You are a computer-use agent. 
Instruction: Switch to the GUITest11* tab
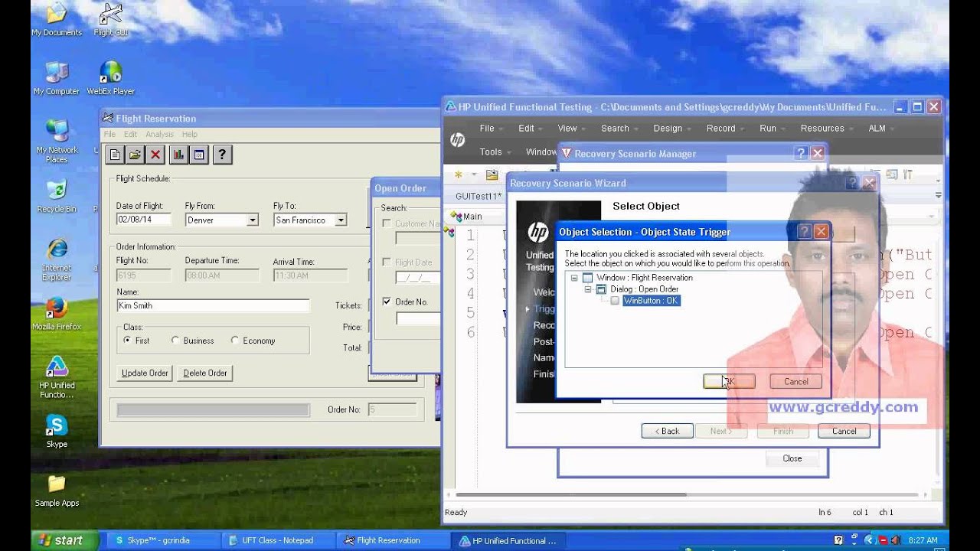click(479, 197)
